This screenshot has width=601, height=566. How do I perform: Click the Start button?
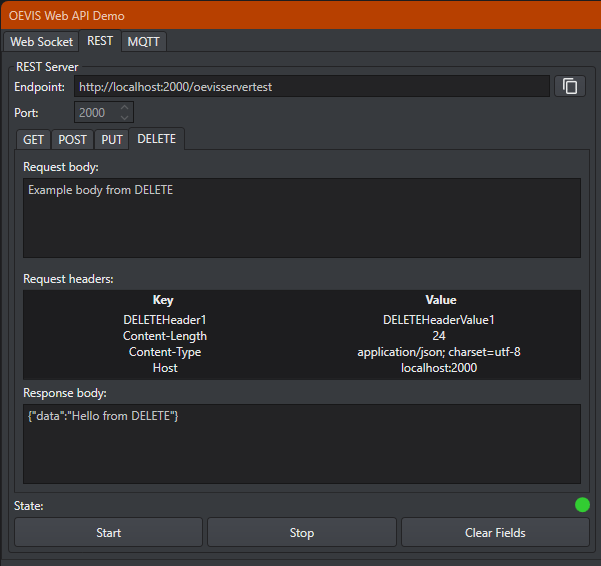[108, 532]
